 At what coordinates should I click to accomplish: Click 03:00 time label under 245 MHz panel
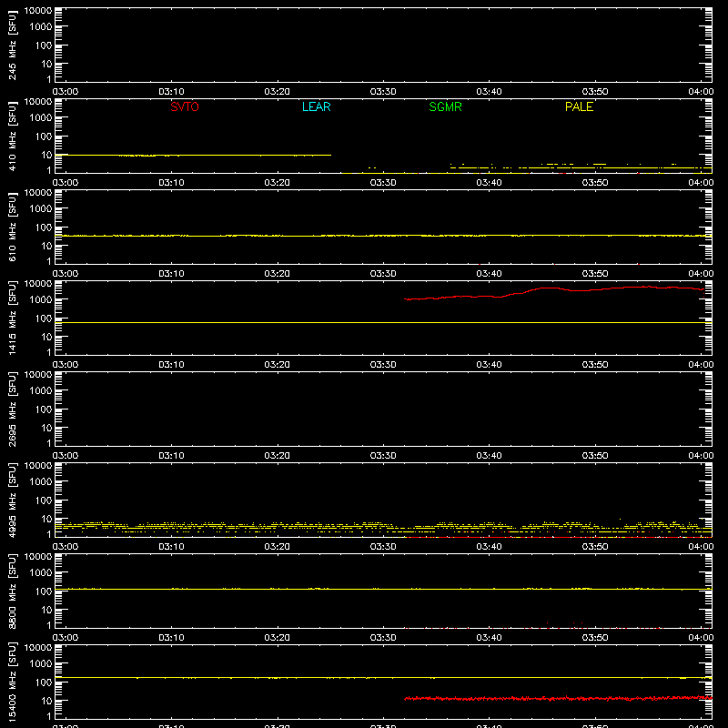pos(66,92)
